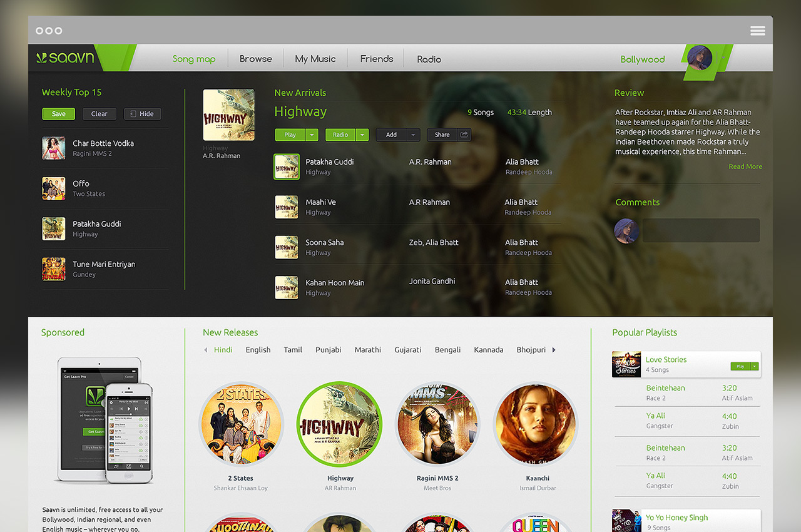Screen dimensions: 801x532
Task: Open the profile dropdown arrow beside avatar
Action: [x=723, y=58]
